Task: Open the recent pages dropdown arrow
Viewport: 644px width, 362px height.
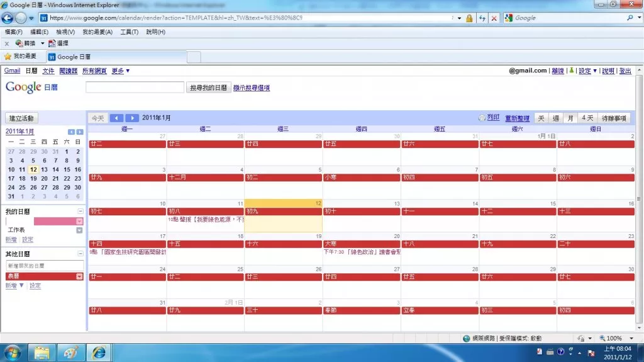Action: point(31,18)
